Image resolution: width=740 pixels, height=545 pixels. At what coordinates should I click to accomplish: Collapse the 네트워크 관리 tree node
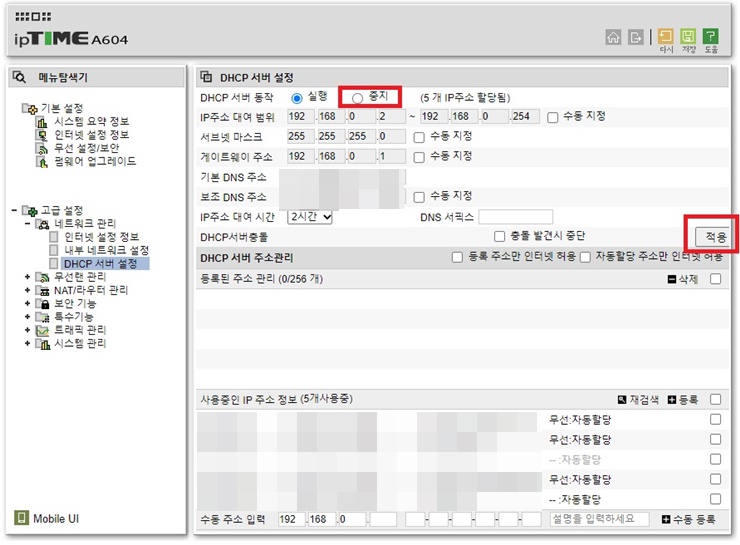coord(27,224)
